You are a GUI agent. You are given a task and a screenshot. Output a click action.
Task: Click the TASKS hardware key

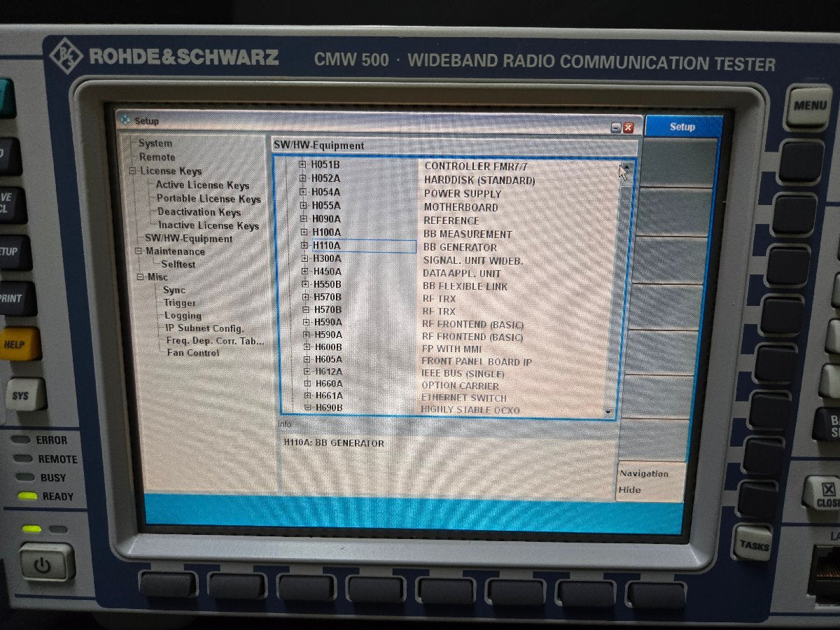(x=754, y=545)
